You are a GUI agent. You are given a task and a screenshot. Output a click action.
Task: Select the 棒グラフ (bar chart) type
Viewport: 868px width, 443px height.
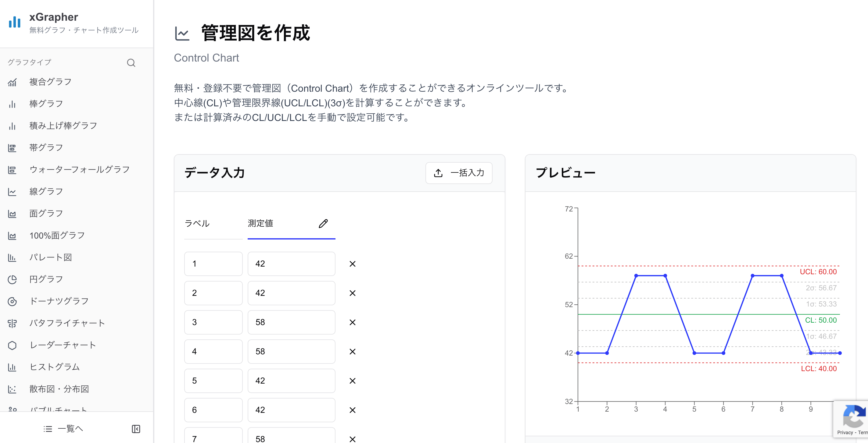[x=45, y=103]
